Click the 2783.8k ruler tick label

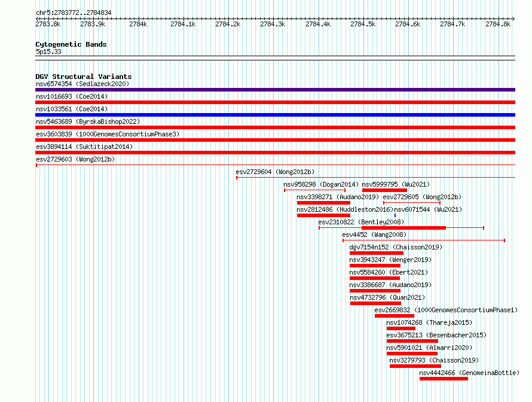point(48,24)
